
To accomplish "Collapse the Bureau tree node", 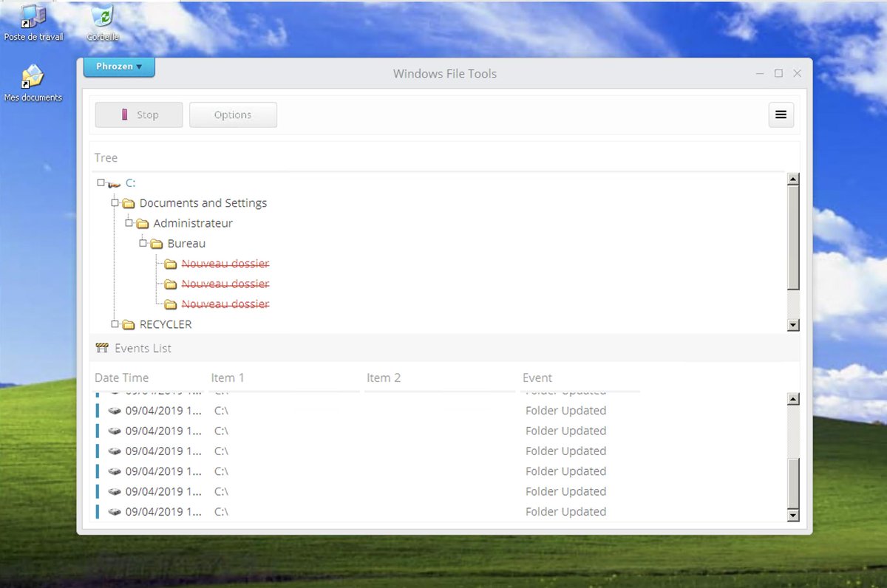I will [x=143, y=243].
